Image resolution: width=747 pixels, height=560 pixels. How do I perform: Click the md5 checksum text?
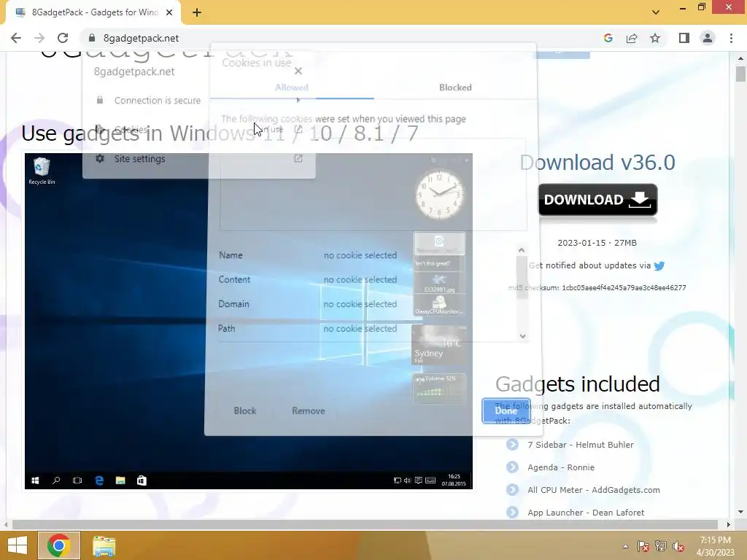tap(597, 287)
